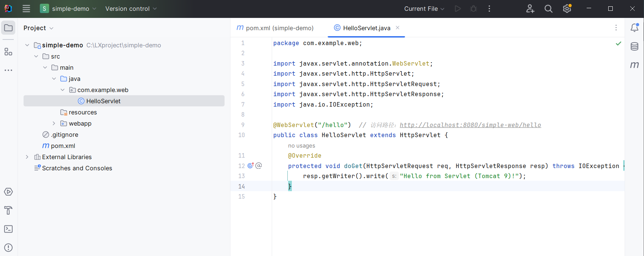Open the simple-demo project dropdown

[x=68, y=9]
